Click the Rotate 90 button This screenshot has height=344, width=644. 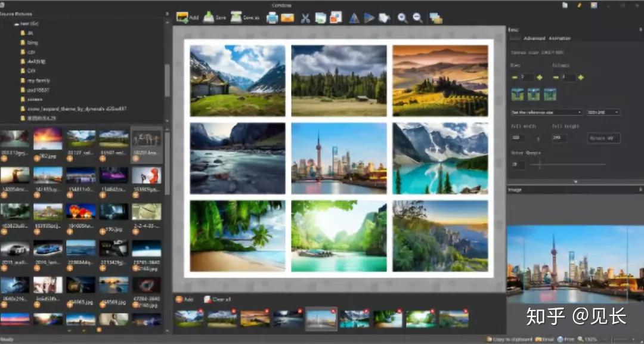603,138
